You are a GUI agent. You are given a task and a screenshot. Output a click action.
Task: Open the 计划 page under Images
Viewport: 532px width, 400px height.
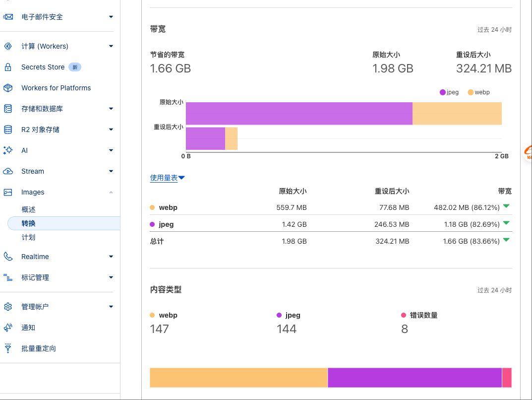pyautogui.click(x=28, y=237)
